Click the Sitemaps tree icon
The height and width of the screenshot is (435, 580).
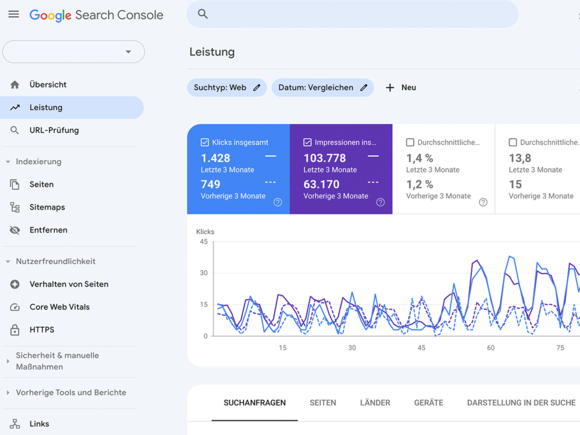[15, 207]
